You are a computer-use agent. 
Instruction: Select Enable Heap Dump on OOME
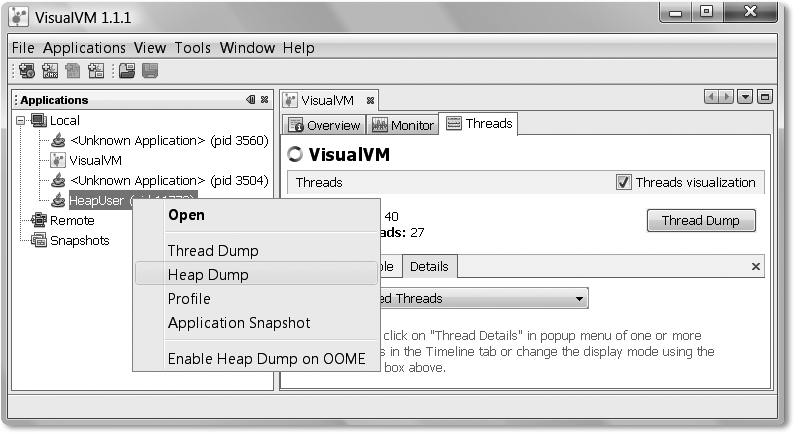point(266,358)
